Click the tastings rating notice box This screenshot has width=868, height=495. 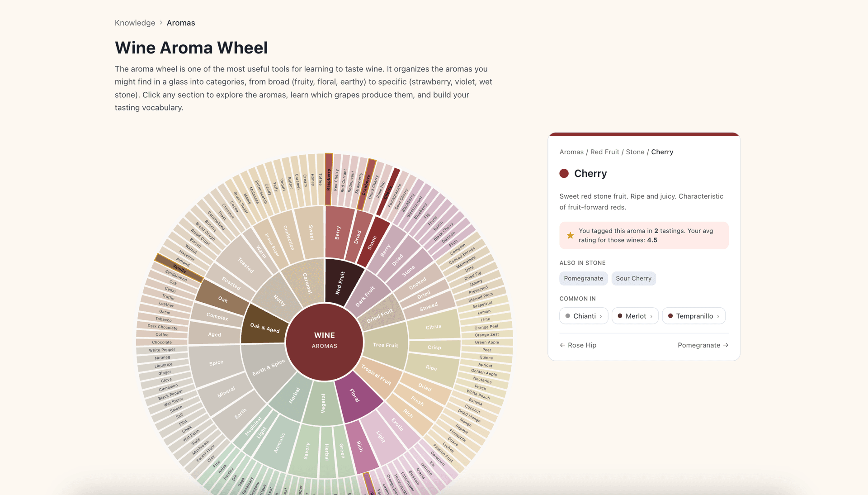coord(644,235)
